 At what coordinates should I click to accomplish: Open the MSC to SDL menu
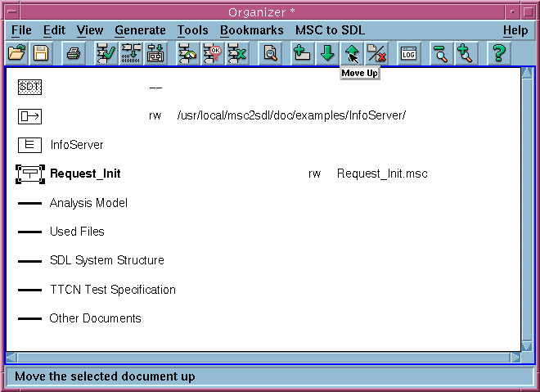[x=330, y=30]
